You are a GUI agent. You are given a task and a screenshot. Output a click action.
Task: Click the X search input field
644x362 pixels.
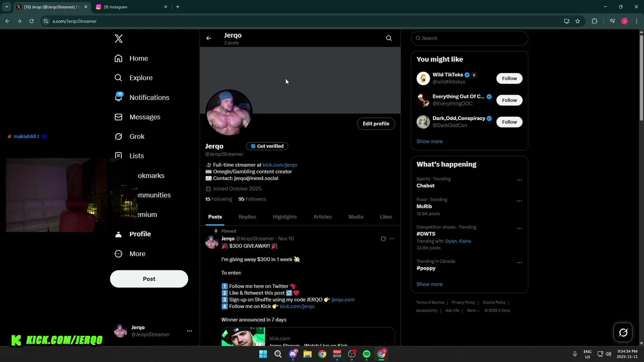(x=469, y=38)
